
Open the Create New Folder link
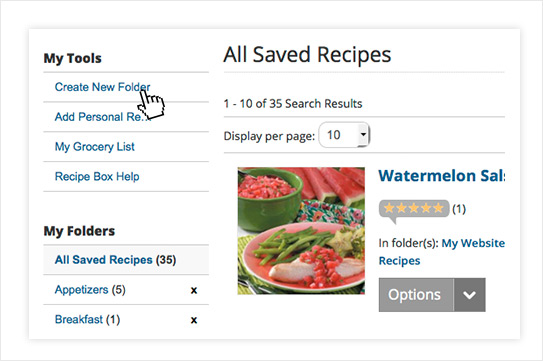[103, 87]
